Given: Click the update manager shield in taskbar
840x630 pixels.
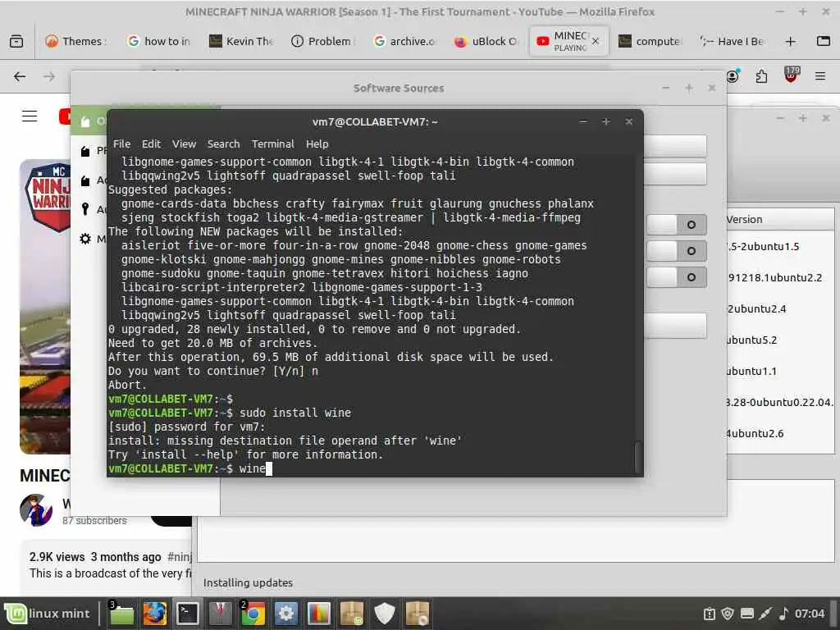Looking at the screenshot, I should point(384,614).
